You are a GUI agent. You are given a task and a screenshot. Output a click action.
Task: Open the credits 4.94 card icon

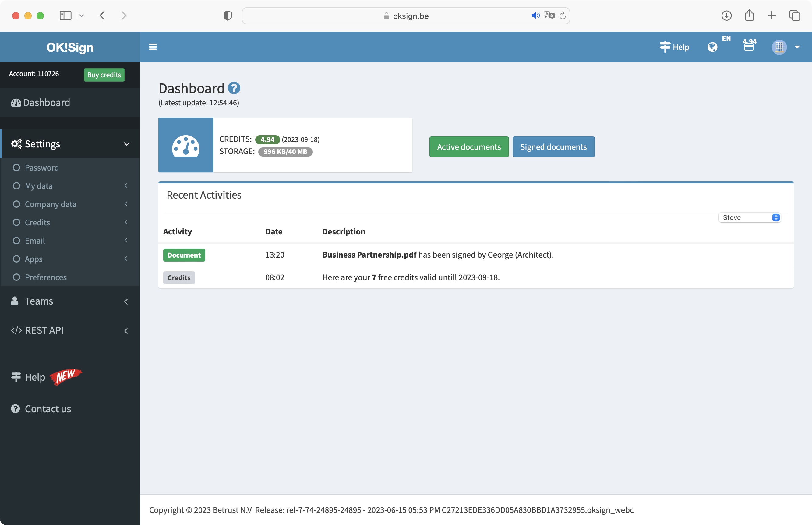tap(749, 45)
